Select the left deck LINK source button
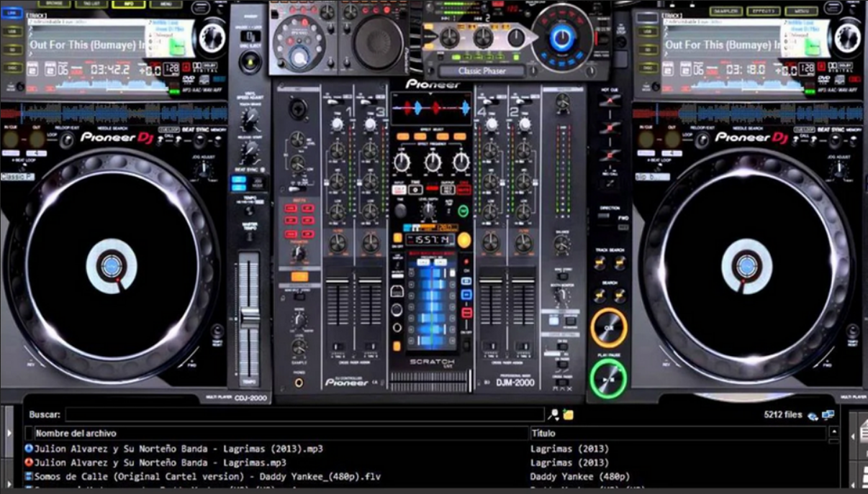The image size is (868, 494). 12,14
